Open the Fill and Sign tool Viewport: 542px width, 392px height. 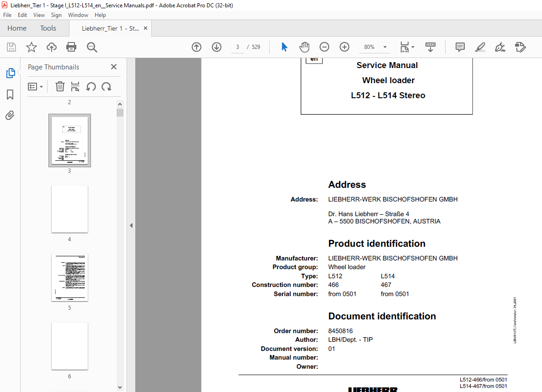[x=500, y=47]
